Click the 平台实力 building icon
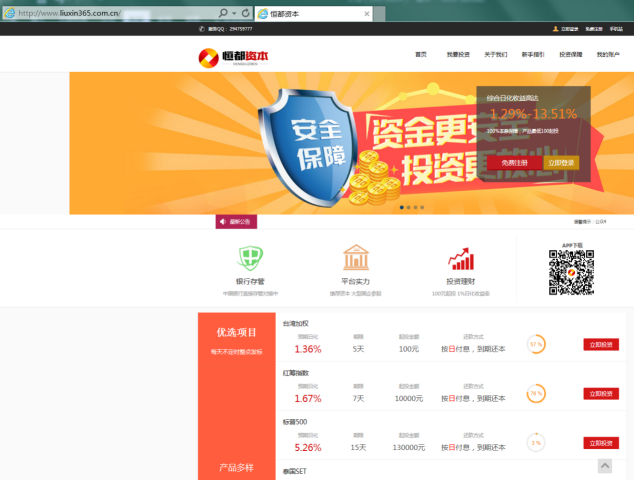 pyautogui.click(x=355, y=258)
